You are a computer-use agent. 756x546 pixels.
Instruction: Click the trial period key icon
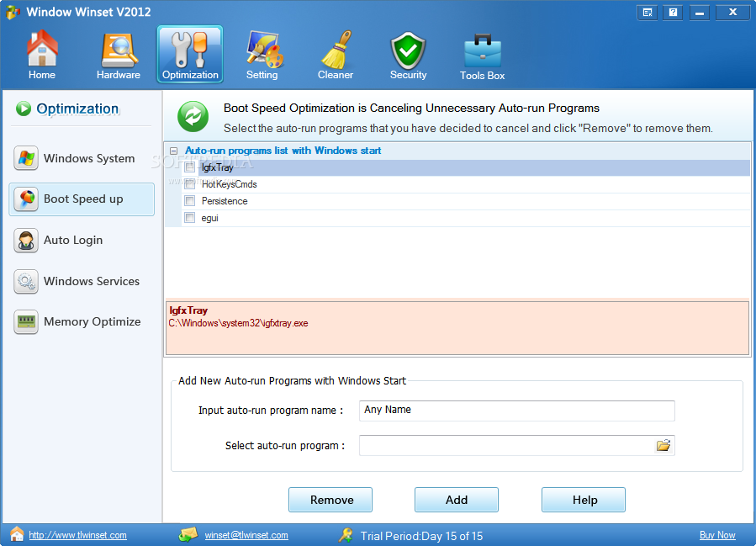346,535
